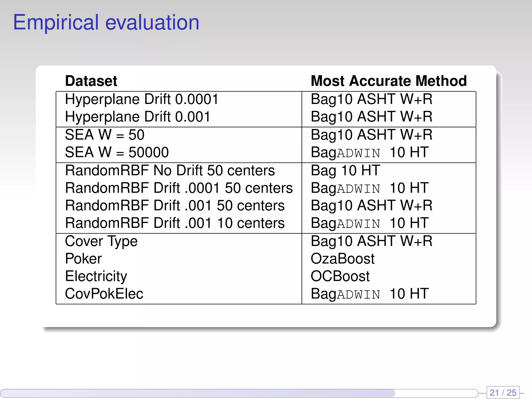The height and width of the screenshot is (399, 532).
Task: Select the 'CovPokElec' dataset cell
Action: (104, 294)
